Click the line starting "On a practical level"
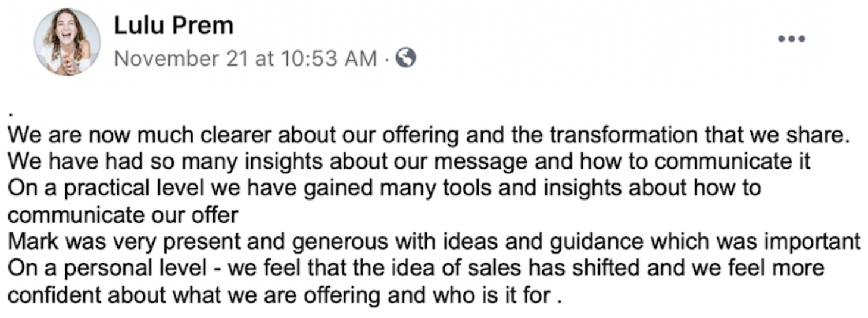The height and width of the screenshot is (318, 868). pos(383,188)
